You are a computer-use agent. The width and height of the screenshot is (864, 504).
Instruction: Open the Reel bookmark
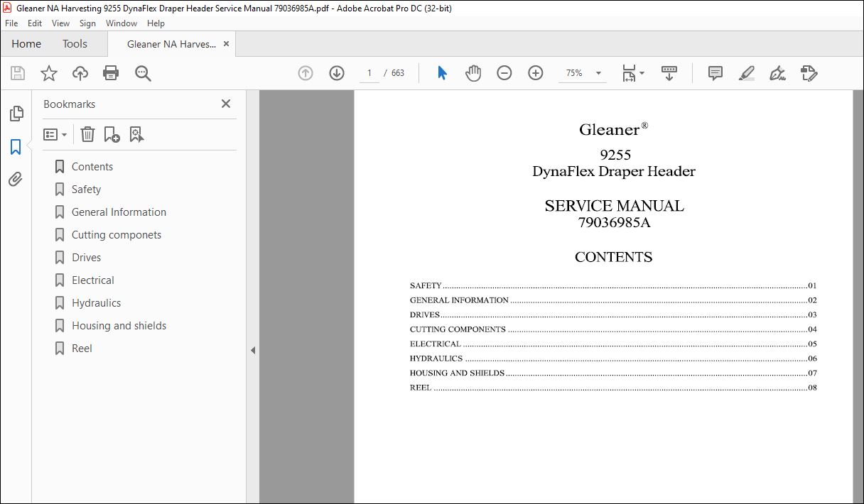pyautogui.click(x=82, y=349)
